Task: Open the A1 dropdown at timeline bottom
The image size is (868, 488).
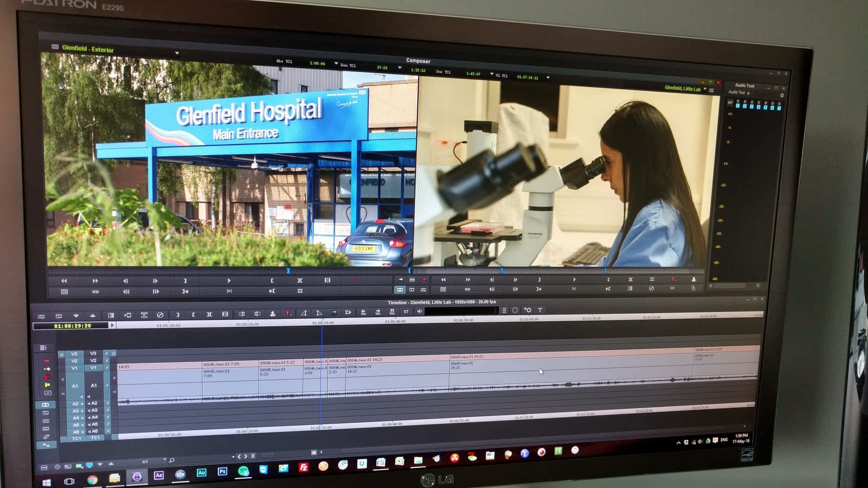Action: pyautogui.click(x=165, y=460)
